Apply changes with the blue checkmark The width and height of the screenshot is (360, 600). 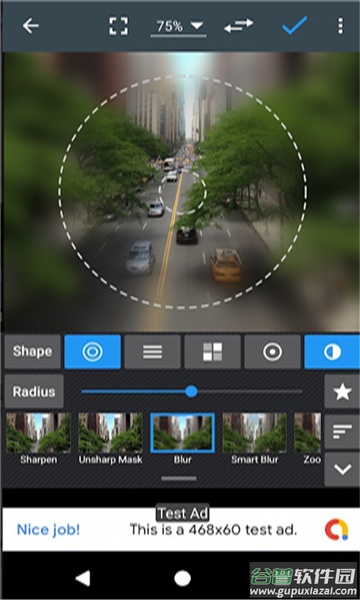tap(295, 25)
